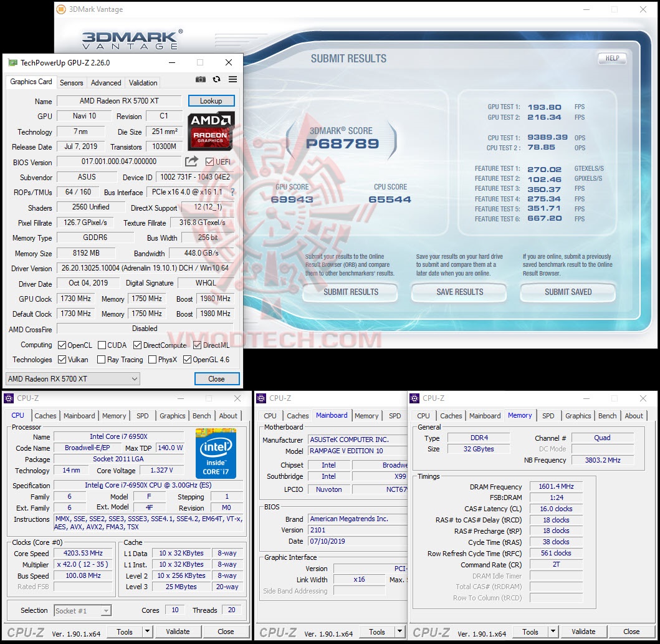Toggle the DirectCompute checkbox
The height and width of the screenshot is (644, 660).
click(137, 345)
